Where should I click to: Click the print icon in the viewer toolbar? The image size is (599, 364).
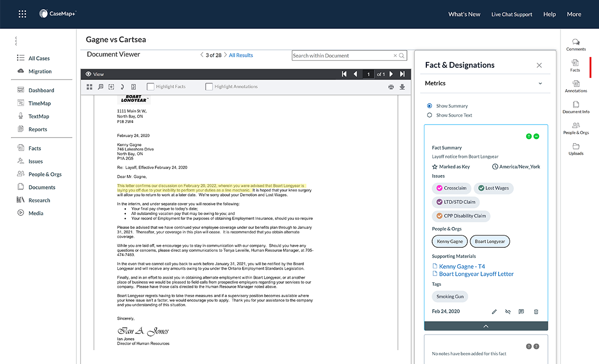coord(390,86)
